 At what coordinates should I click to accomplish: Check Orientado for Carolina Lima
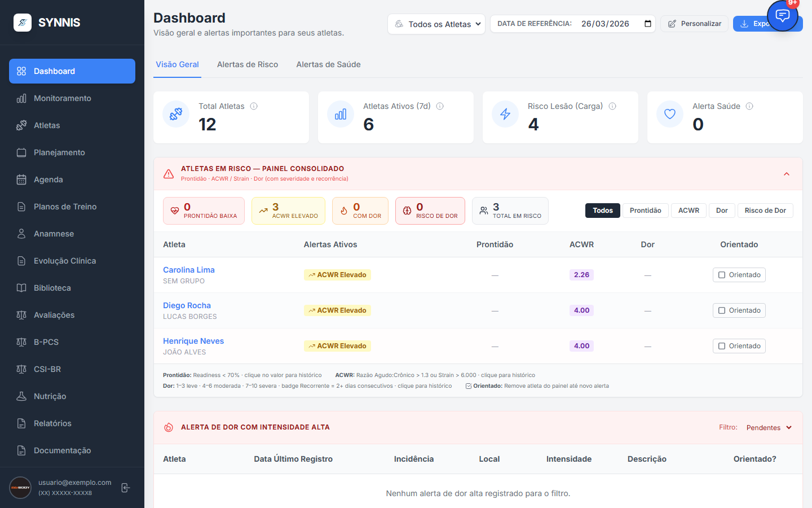coord(739,275)
